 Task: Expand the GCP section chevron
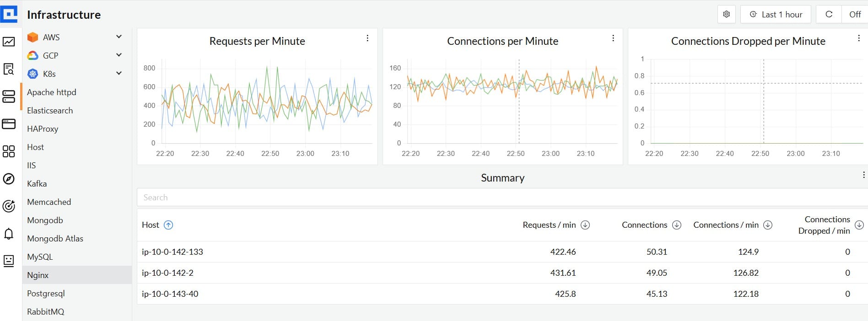[119, 55]
